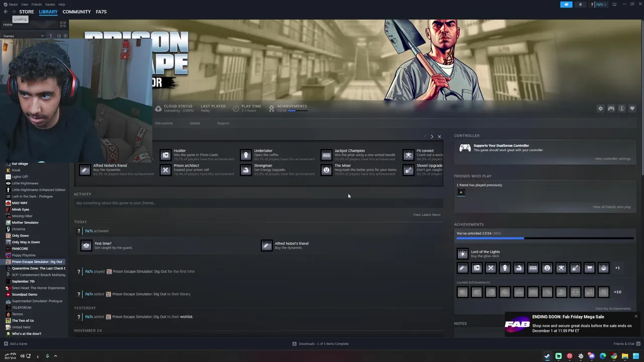This screenshot has height=362, width=644.
Task: Click the forward navigation arrow
Action: [13, 12]
